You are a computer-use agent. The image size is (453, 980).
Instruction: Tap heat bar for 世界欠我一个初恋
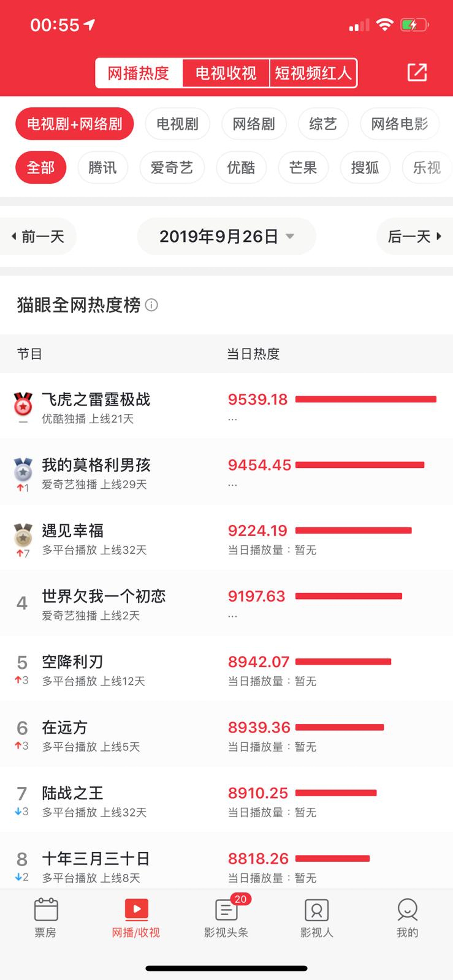coord(348,596)
